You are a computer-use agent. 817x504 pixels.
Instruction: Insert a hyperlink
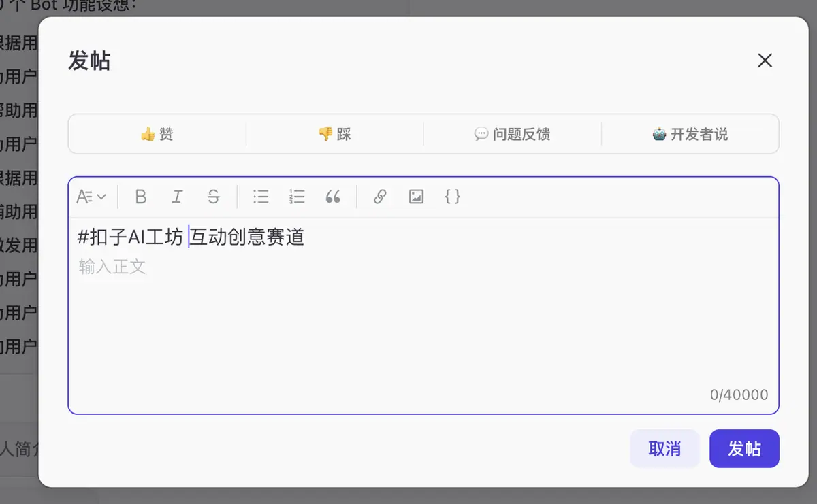[x=380, y=197]
